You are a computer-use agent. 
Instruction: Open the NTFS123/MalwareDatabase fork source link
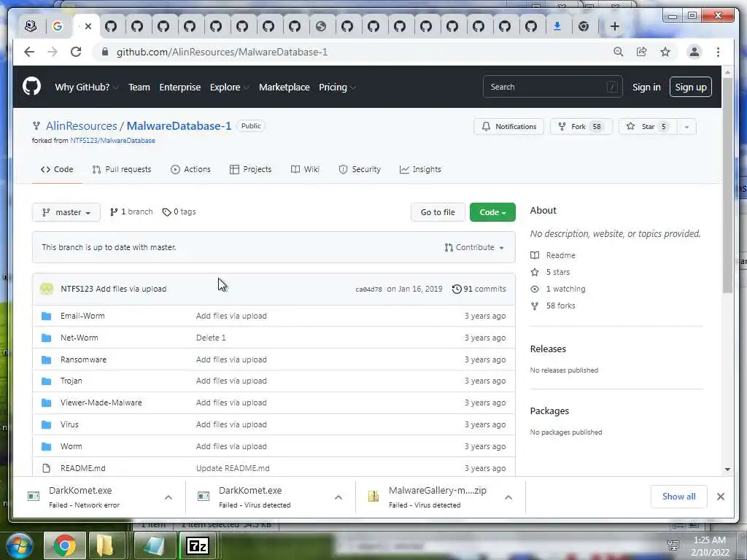point(113,141)
